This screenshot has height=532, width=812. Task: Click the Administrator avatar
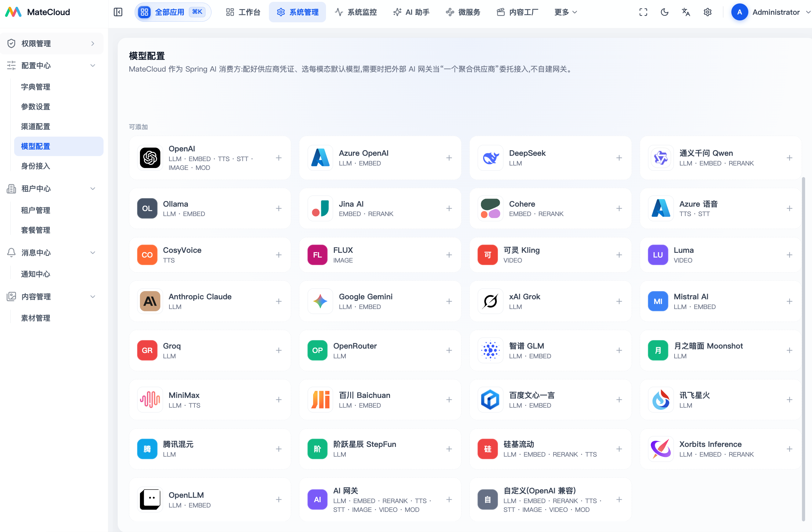point(739,12)
